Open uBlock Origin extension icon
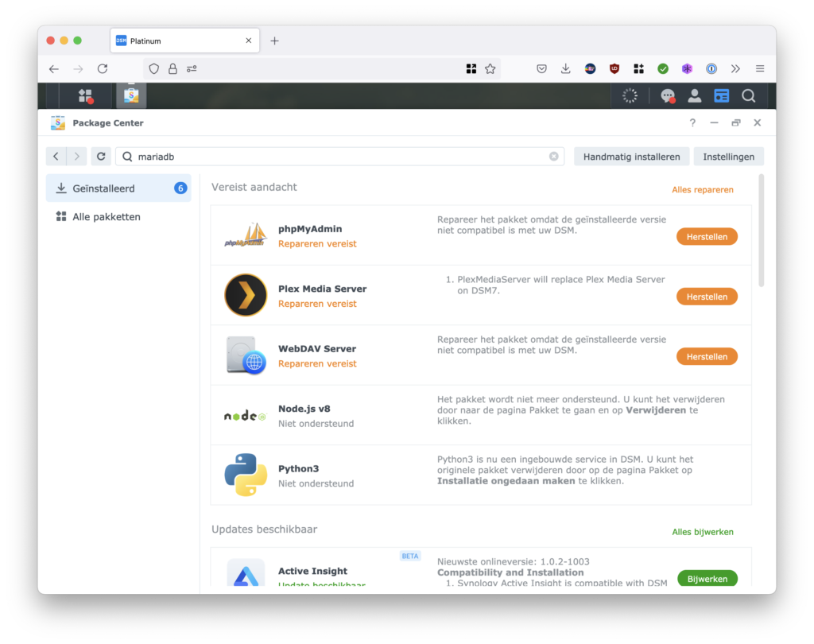This screenshot has width=814, height=644. [614, 68]
